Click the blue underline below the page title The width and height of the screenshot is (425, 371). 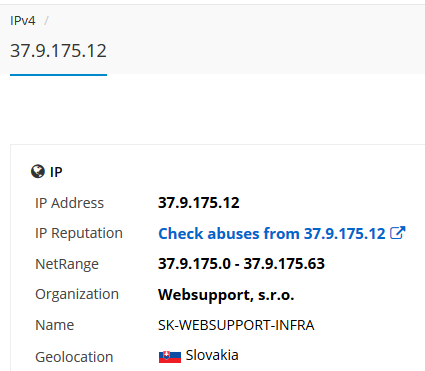[58, 75]
